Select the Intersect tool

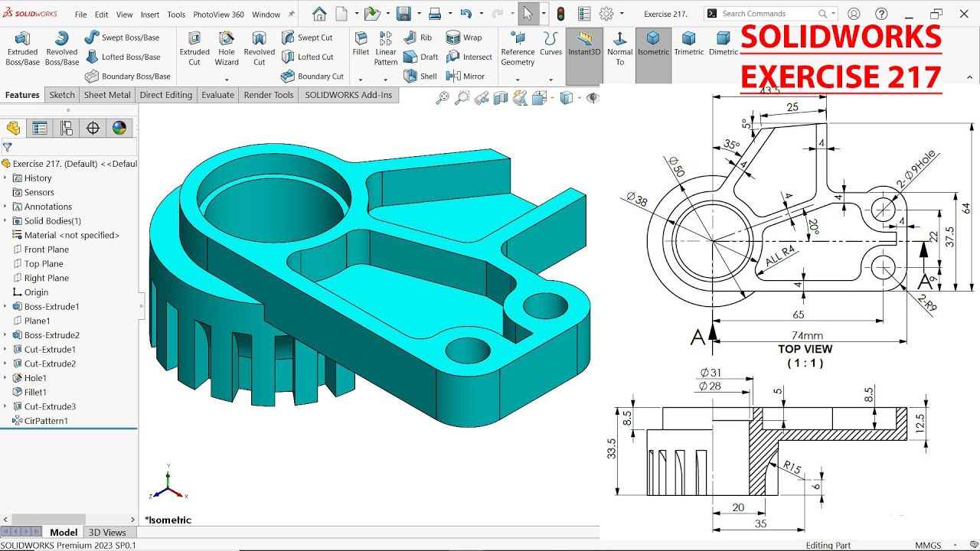tap(469, 57)
